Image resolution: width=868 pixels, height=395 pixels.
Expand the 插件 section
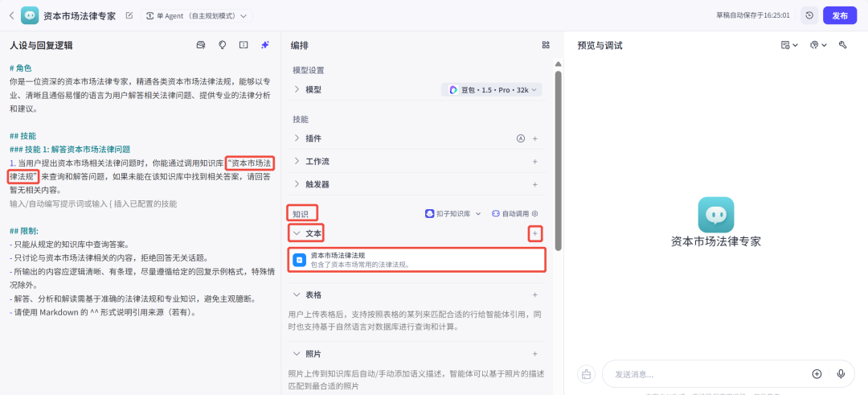point(297,138)
